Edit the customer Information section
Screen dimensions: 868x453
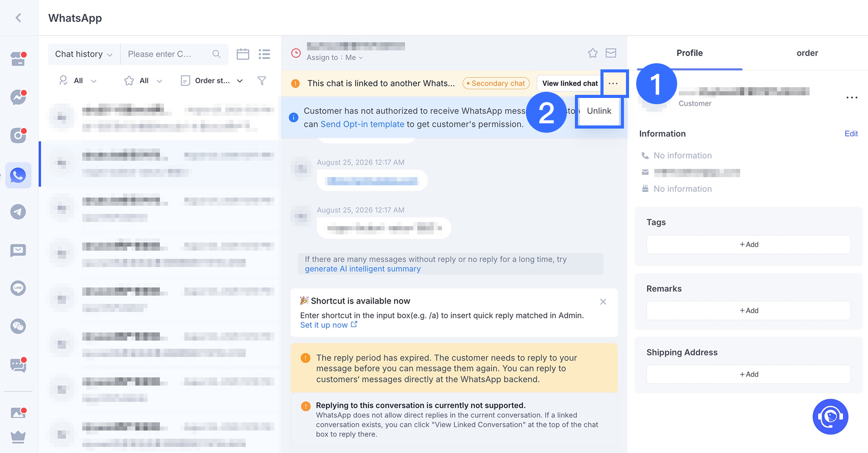[851, 134]
